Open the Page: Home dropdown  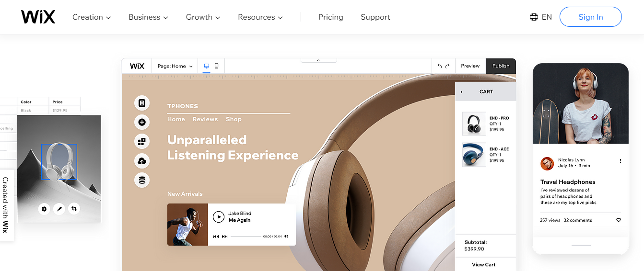tap(175, 66)
